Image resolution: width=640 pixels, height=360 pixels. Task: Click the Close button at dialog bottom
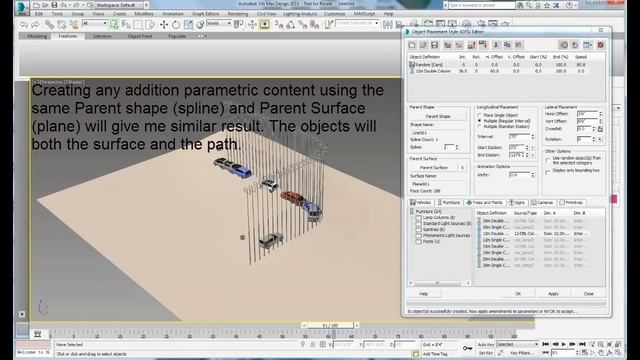tap(588, 294)
